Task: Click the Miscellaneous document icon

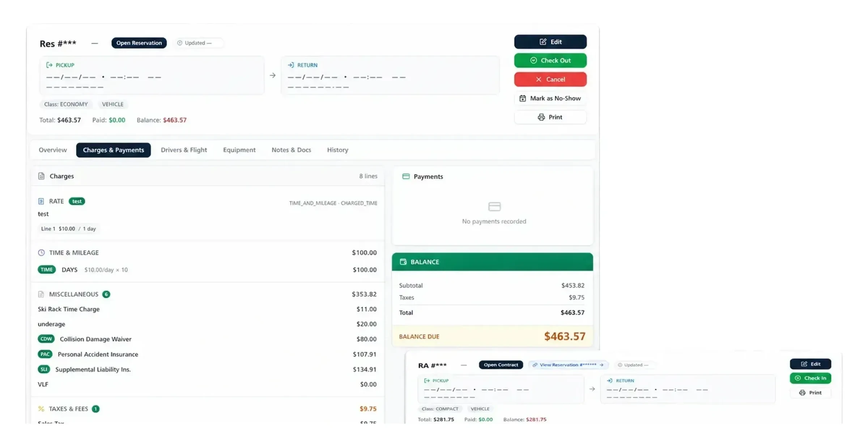Action: tap(41, 294)
